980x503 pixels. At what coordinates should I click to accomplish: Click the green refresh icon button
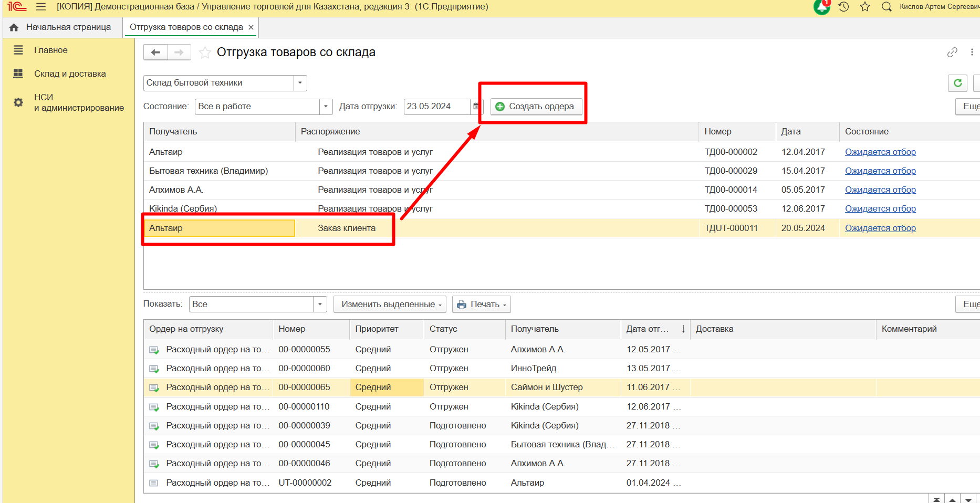pyautogui.click(x=957, y=83)
